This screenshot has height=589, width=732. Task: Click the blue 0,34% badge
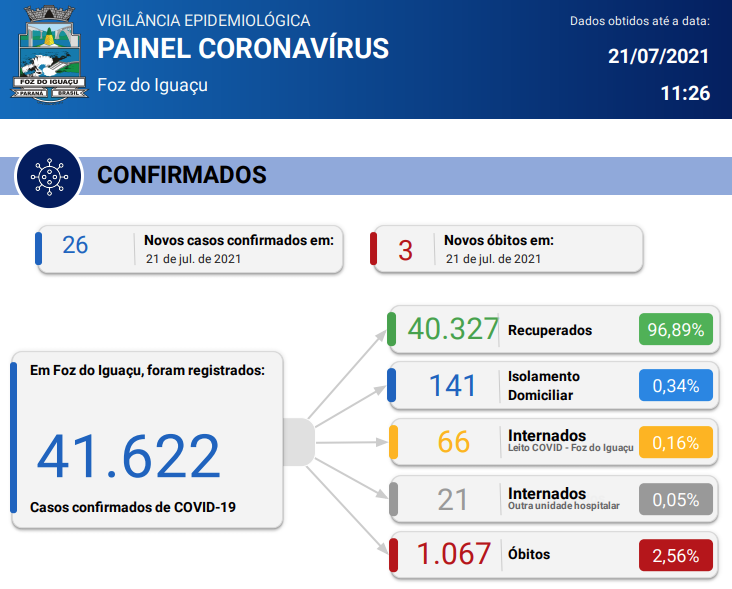[676, 386]
